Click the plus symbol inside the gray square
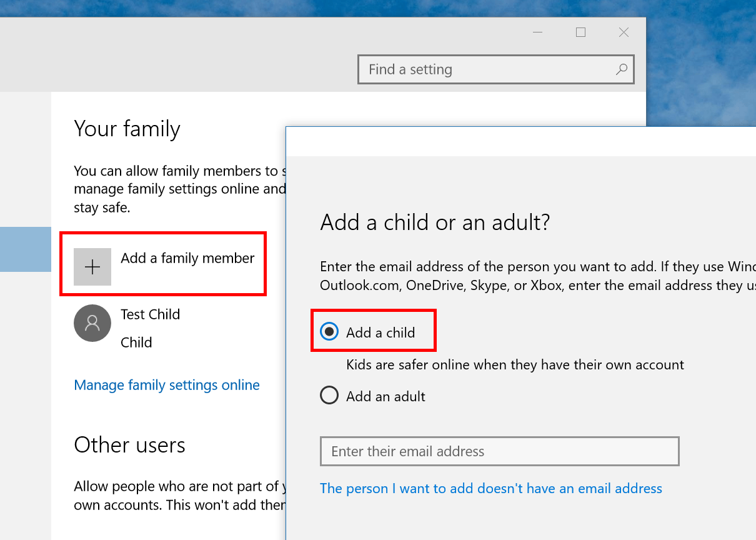 (x=92, y=266)
